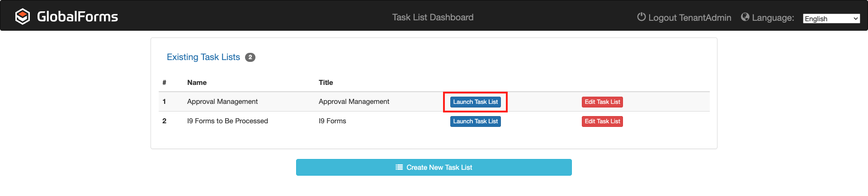
Task: Select the I9 Forms to Be Processed name cell
Action: click(x=227, y=121)
